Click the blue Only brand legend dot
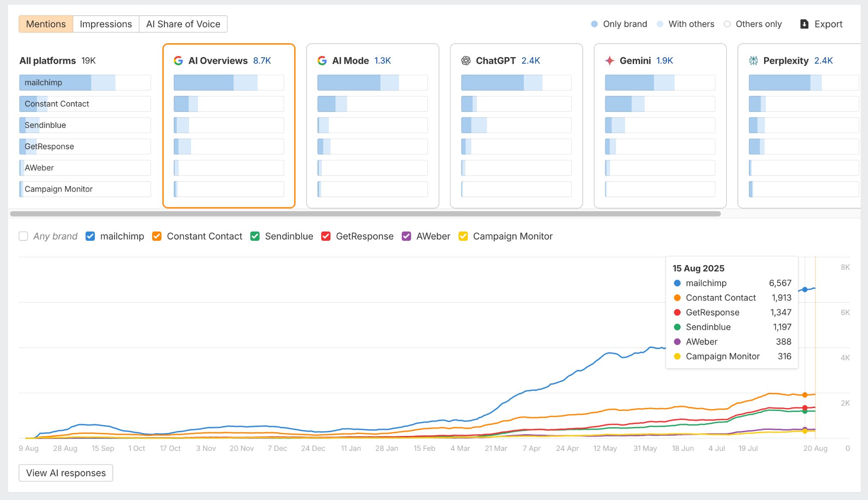This screenshot has height=500, width=868. coord(594,24)
